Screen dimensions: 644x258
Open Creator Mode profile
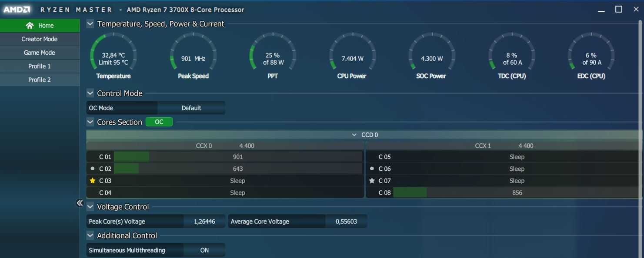(40, 39)
